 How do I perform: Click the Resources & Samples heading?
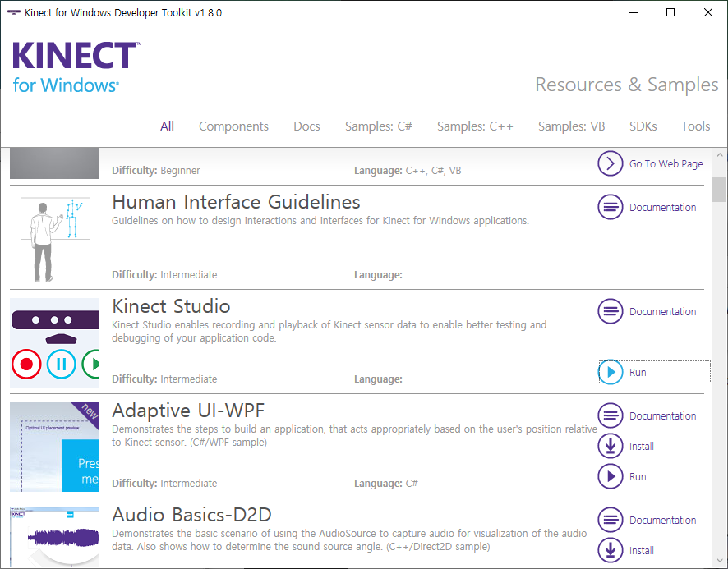coord(627,85)
